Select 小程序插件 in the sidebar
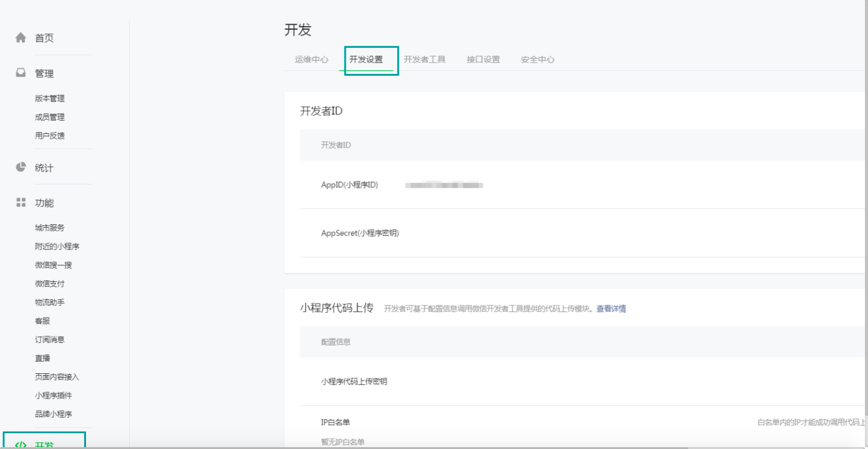The image size is (868, 449). [53, 396]
